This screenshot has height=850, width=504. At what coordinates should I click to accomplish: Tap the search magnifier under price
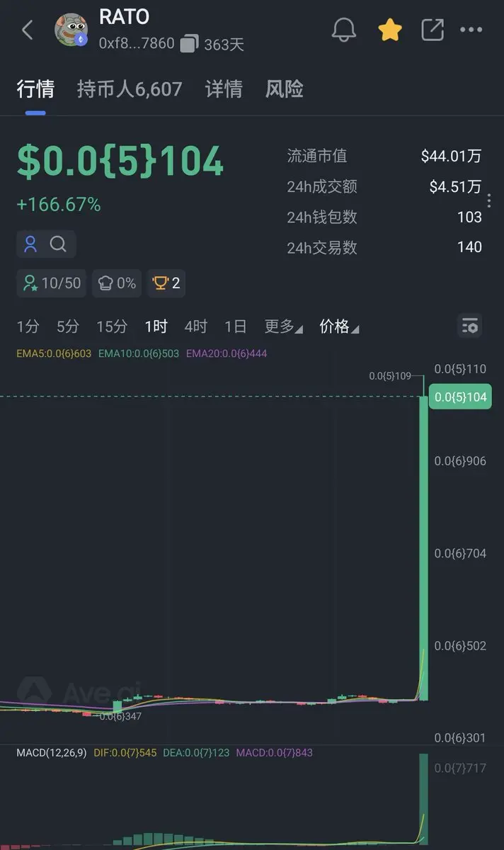[59, 244]
